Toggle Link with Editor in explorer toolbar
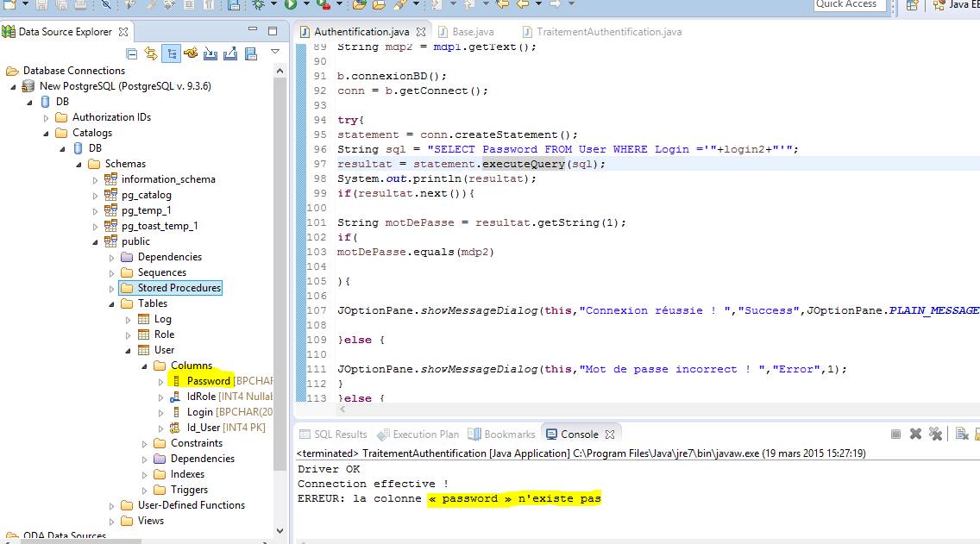The width and height of the screenshot is (980, 544). tap(150, 53)
